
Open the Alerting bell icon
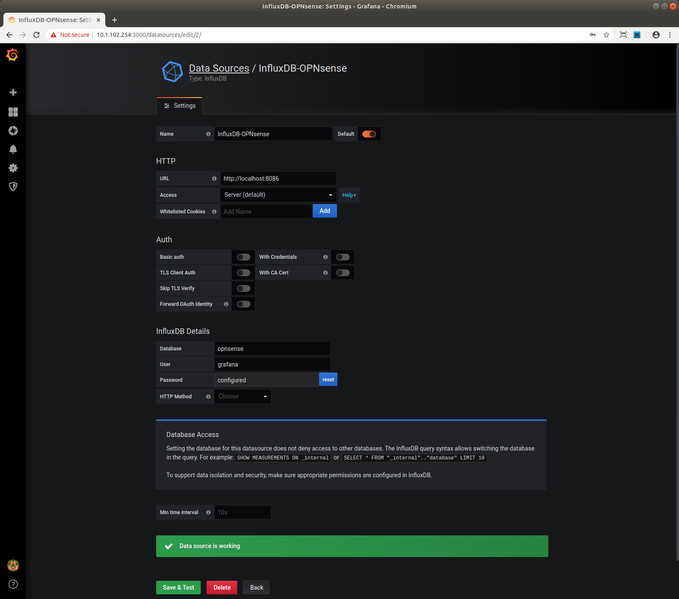click(13, 149)
